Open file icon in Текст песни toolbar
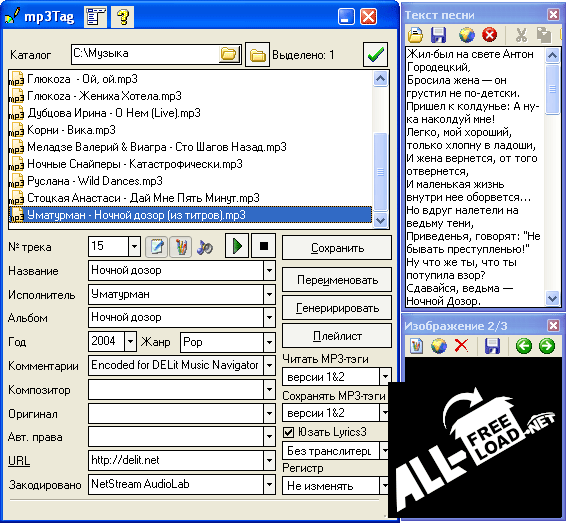566x523 pixels. click(415, 35)
